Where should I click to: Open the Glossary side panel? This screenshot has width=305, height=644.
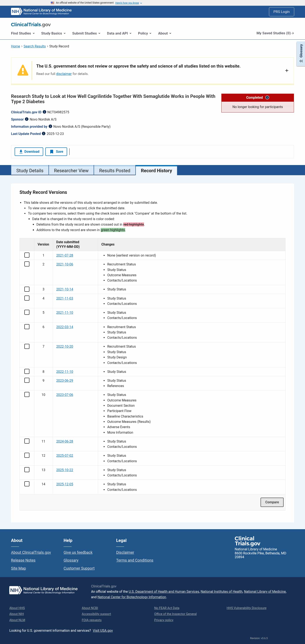coord(301,54)
